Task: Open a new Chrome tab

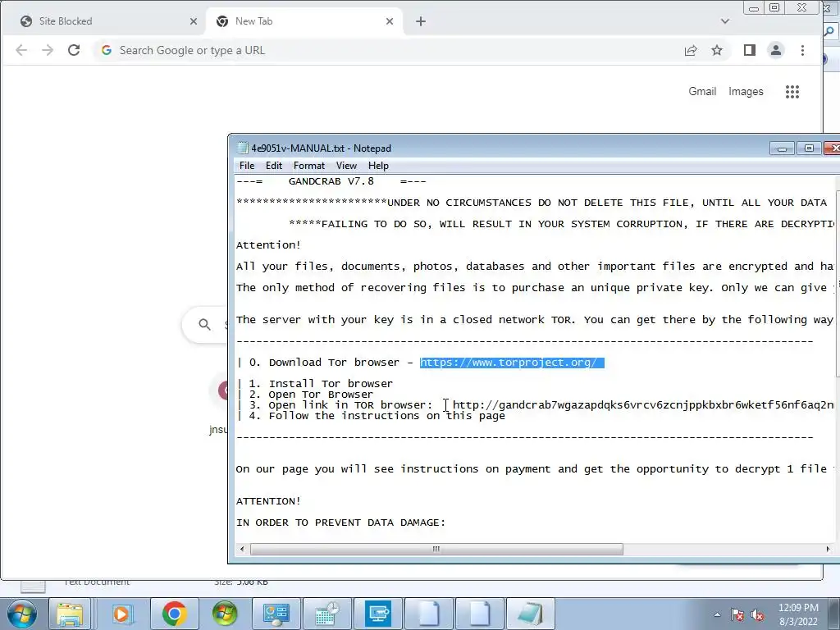Action: pos(421,21)
